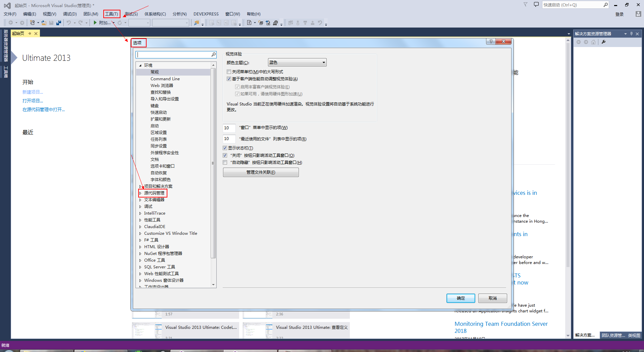Click the green Start 附加 play icon
Image resolution: width=644 pixels, height=352 pixels.
[95, 23]
